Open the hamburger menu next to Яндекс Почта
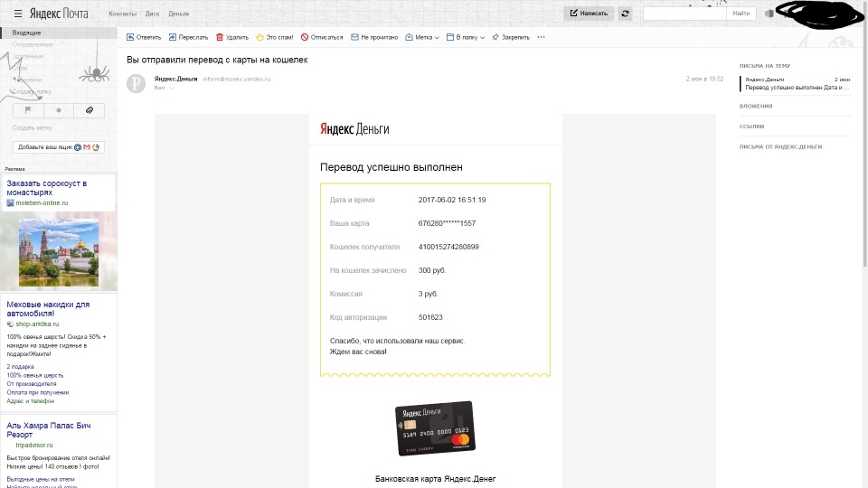Screen dimensions: 868x488 pyautogui.click(x=18, y=14)
